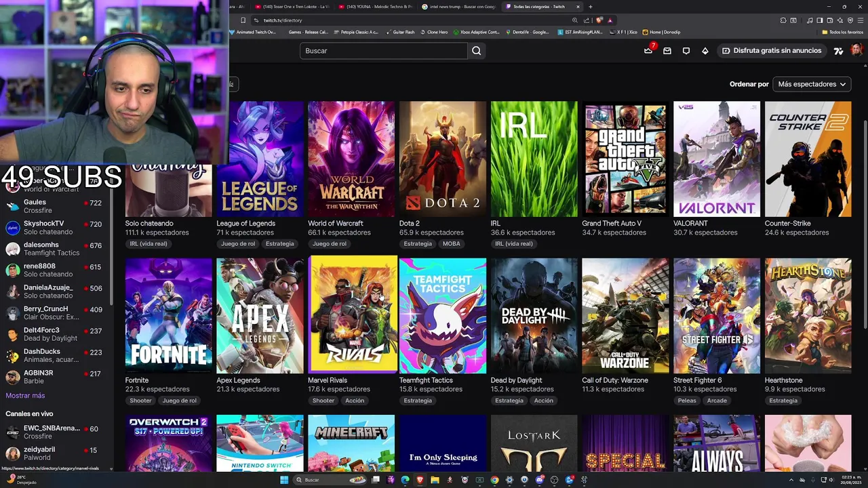Open the Counter-Strike 2 category cover

808,159
